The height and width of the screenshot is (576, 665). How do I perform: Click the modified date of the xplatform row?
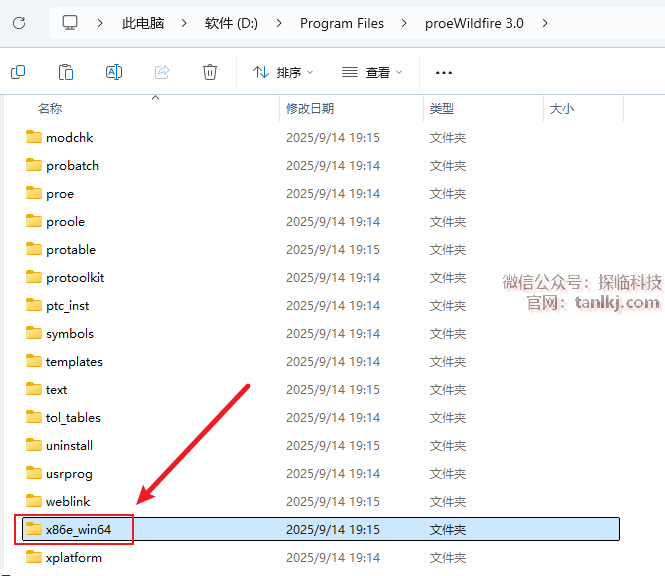click(333, 557)
